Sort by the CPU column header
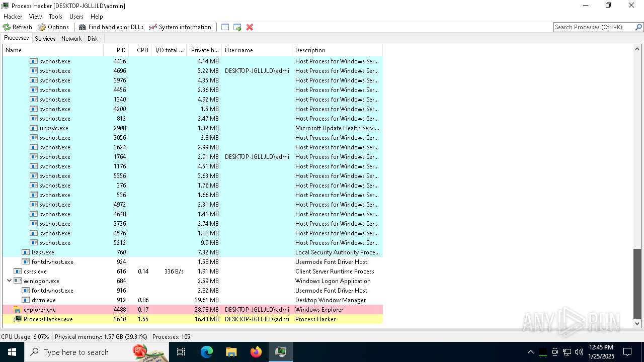Image resolution: width=644 pixels, height=362 pixels. point(140,50)
